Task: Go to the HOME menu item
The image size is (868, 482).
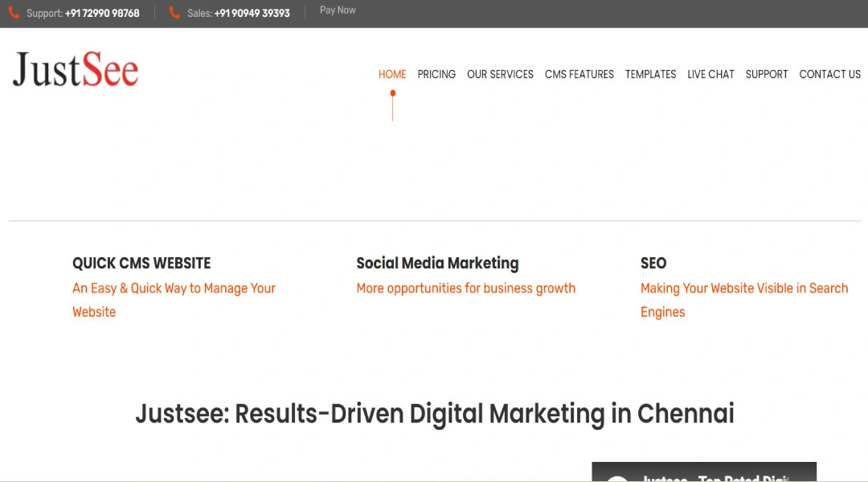Action: [x=392, y=74]
